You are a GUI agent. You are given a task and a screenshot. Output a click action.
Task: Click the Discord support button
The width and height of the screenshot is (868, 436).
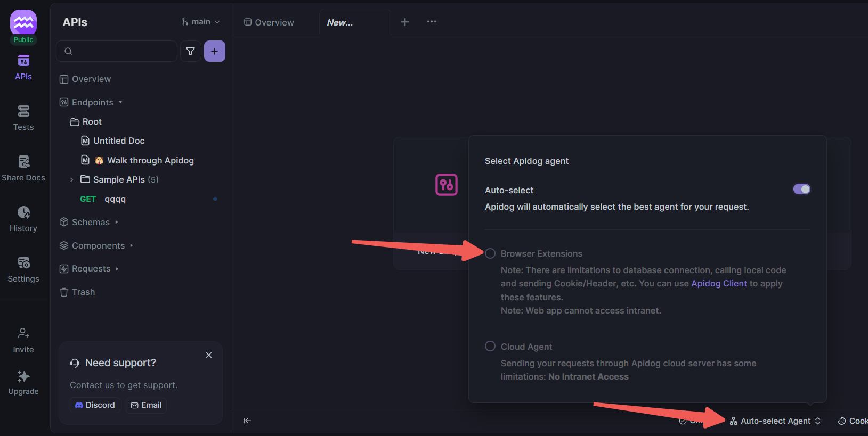tap(95, 405)
